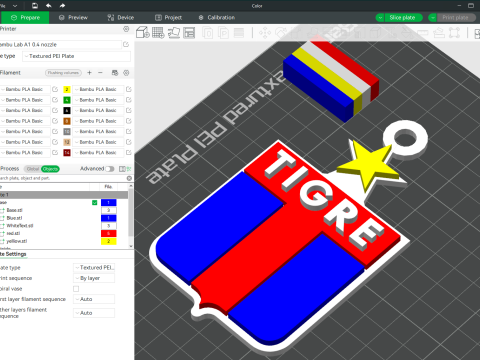Click the Redo arrow in title bar

62,6
